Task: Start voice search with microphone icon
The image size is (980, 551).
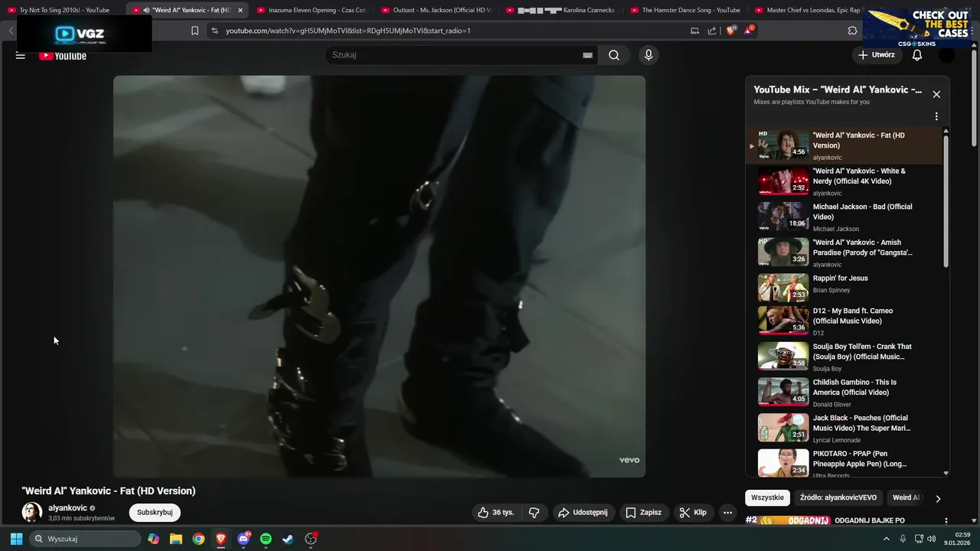Action: [x=648, y=55]
